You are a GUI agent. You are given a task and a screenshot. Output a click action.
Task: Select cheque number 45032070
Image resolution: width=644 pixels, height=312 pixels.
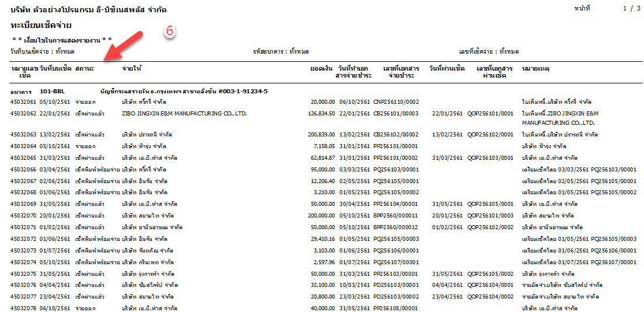click(23, 215)
